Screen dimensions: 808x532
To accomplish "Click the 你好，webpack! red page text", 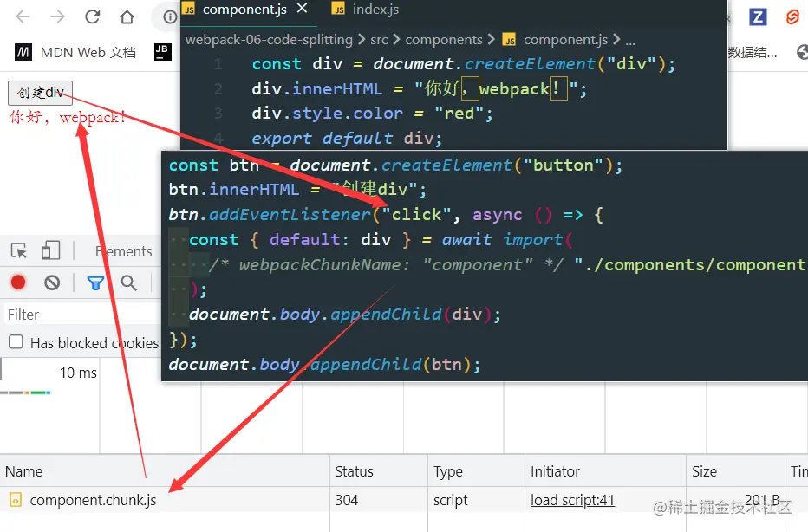I will [x=67, y=118].
